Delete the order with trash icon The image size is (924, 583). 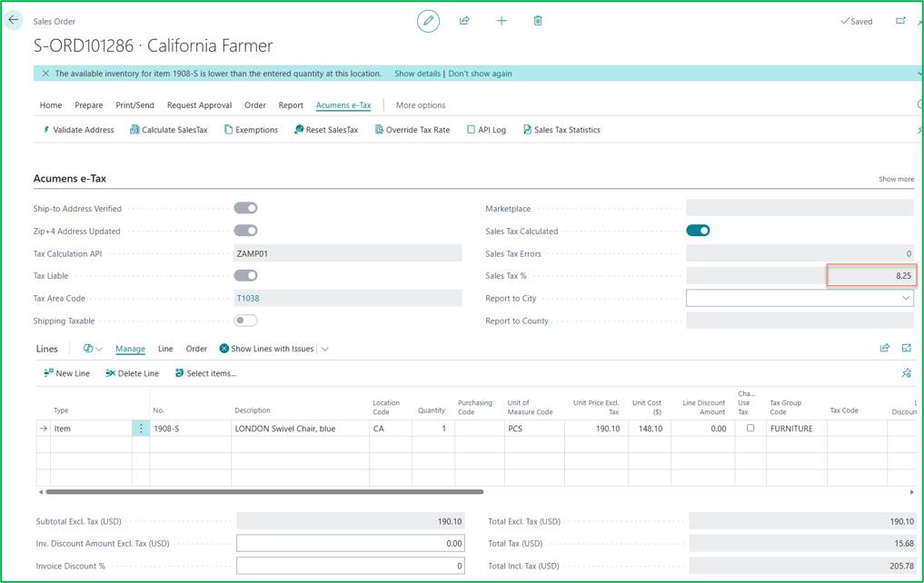[x=538, y=21]
